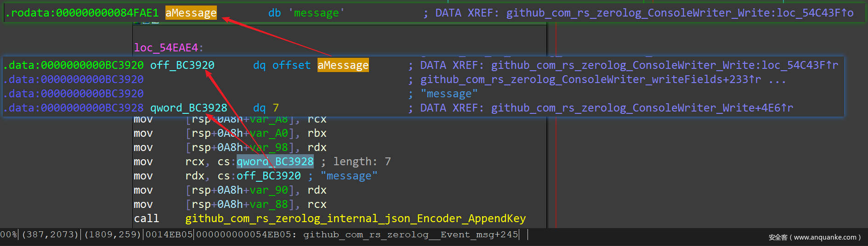Select the off_BC3920 label in the .data popup
Screen dimensions: 868x246
point(182,65)
